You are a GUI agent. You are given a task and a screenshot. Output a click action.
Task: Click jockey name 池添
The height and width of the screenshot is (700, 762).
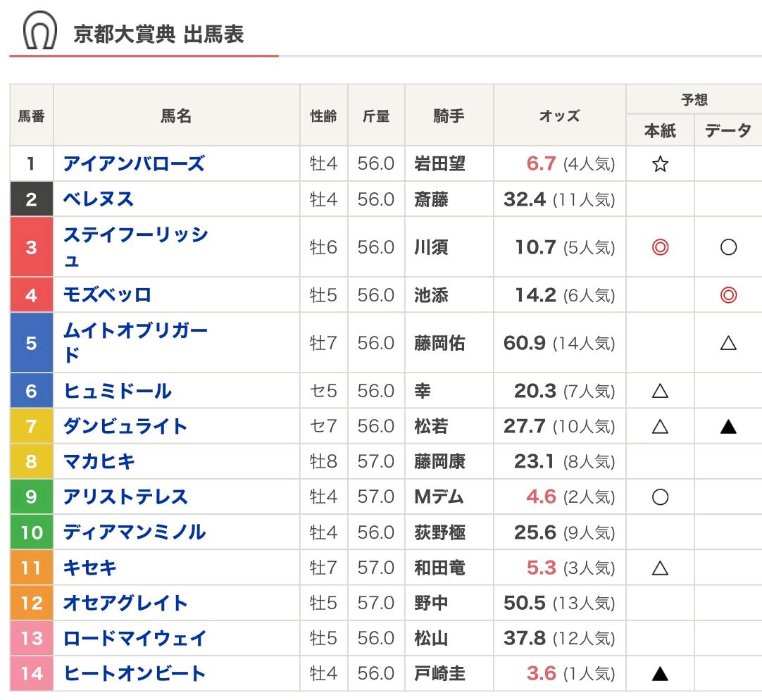pos(431,295)
